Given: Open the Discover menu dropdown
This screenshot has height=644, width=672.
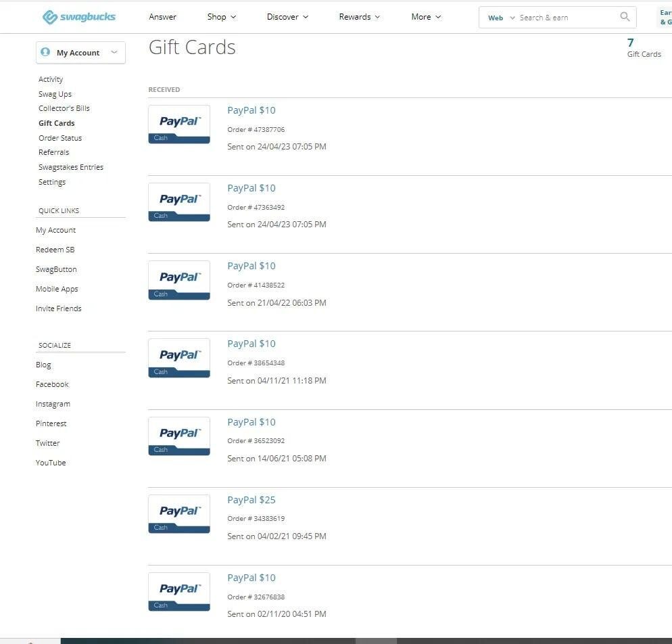Looking at the screenshot, I should 287,17.
